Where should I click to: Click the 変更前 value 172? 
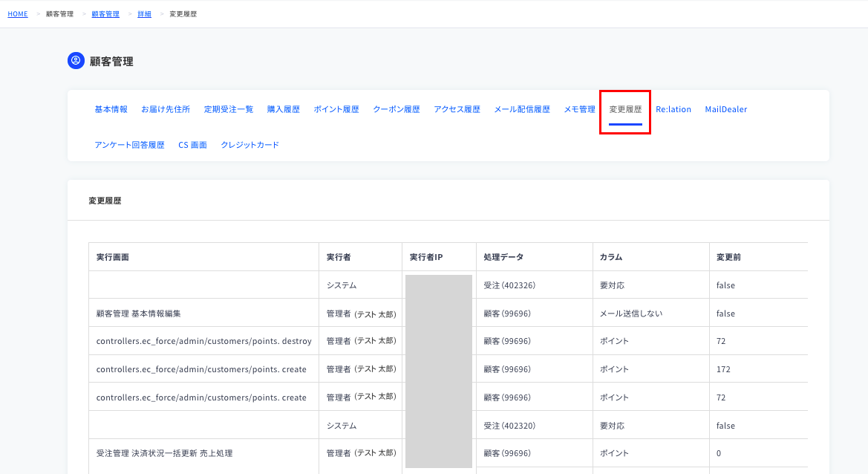723,369
